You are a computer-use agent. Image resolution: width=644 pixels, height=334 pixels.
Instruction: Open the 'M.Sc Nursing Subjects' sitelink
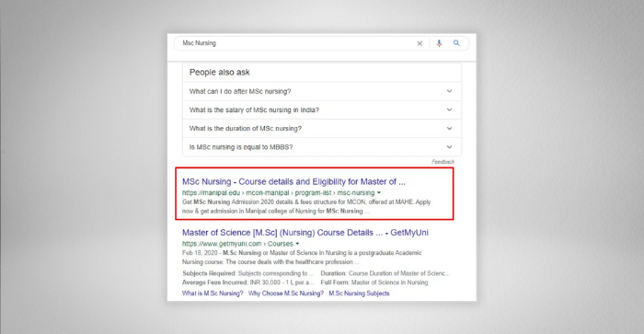[359, 294]
